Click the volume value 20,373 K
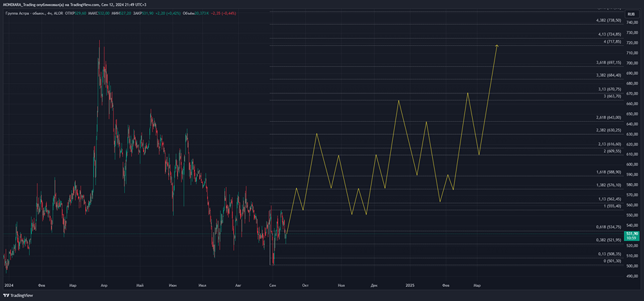The image size is (644, 301). coord(202,13)
